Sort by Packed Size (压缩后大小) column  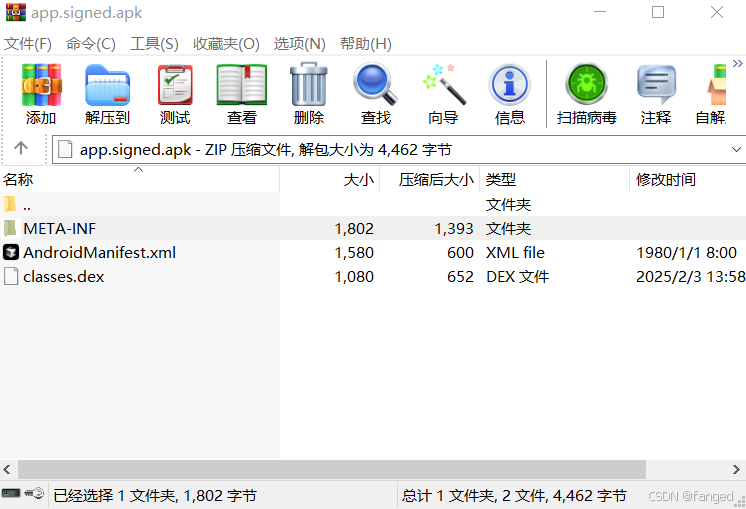430,179
